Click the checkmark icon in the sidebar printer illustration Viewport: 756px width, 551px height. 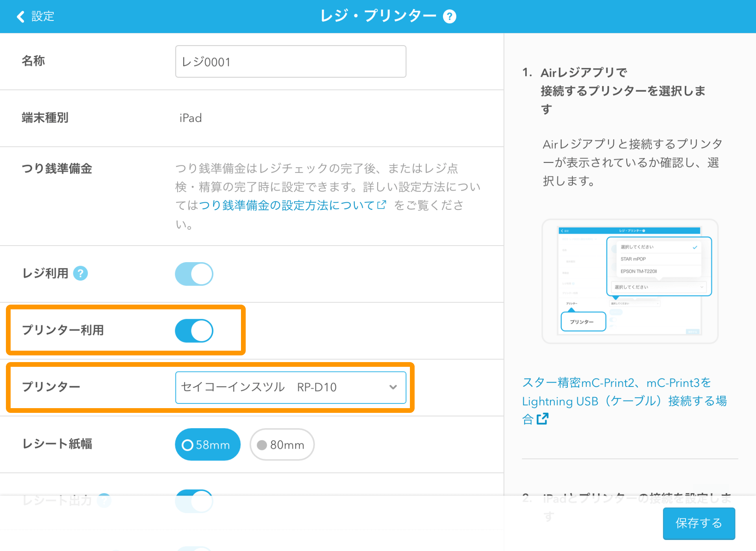[695, 247]
